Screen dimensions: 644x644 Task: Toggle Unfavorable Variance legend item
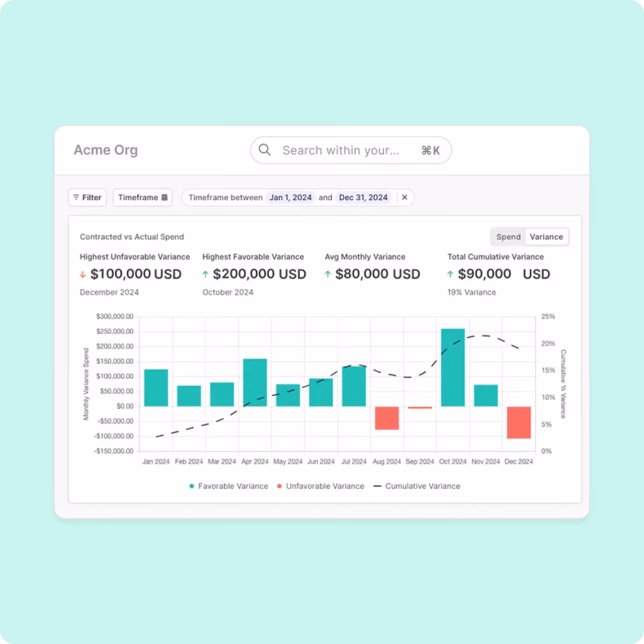point(320,487)
